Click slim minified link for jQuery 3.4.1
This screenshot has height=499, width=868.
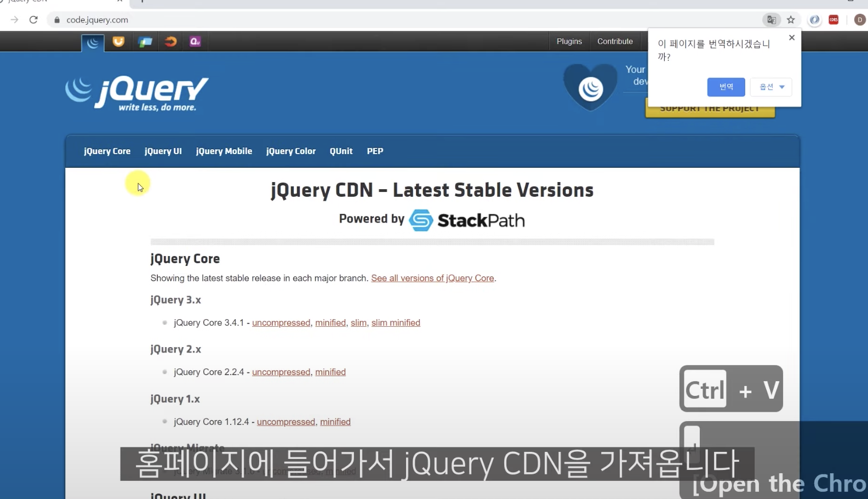(x=396, y=323)
